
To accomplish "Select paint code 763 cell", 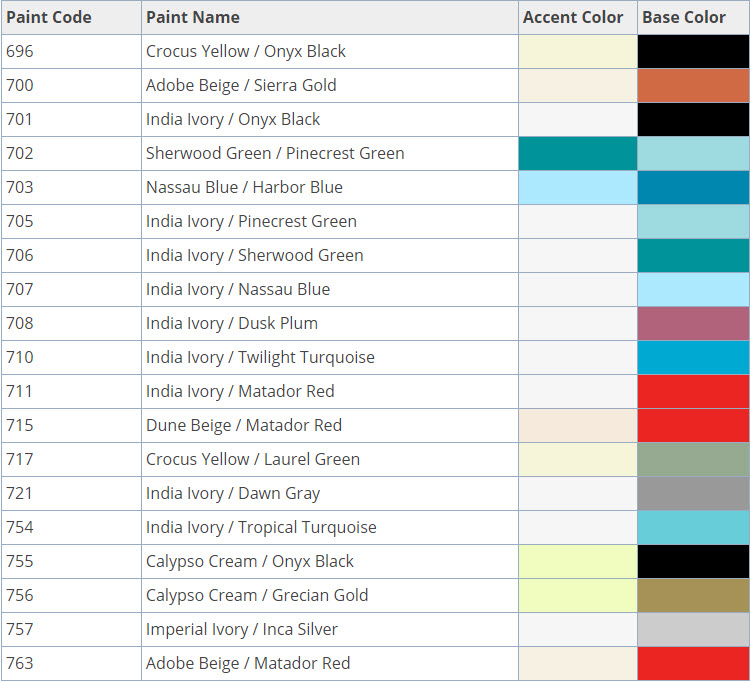I will [x=20, y=663].
